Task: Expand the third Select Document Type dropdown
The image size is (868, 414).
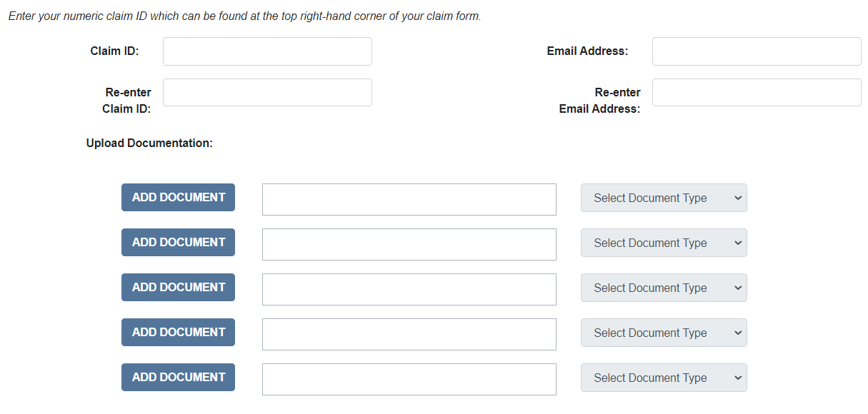Action: [664, 288]
